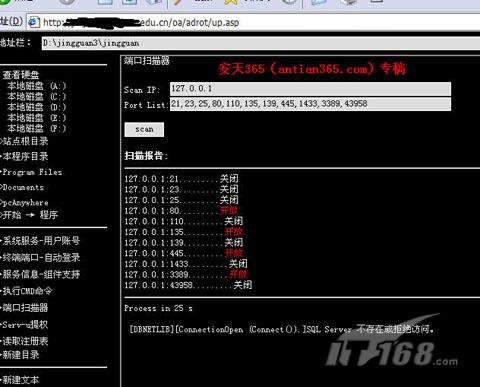Screen dimensions: 480x387
Task: Click the Scan IP input field
Action: tap(310, 89)
